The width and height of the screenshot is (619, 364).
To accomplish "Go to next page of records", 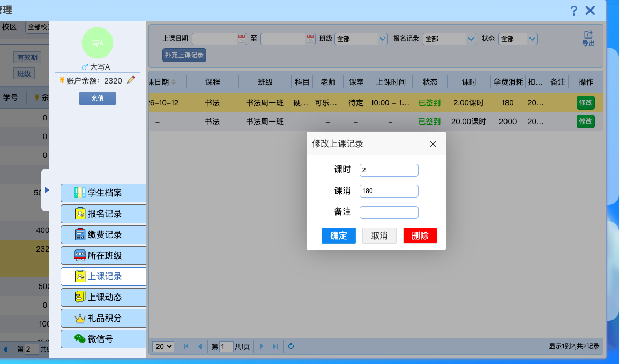I will pyautogui.click(x=262, y=346).
